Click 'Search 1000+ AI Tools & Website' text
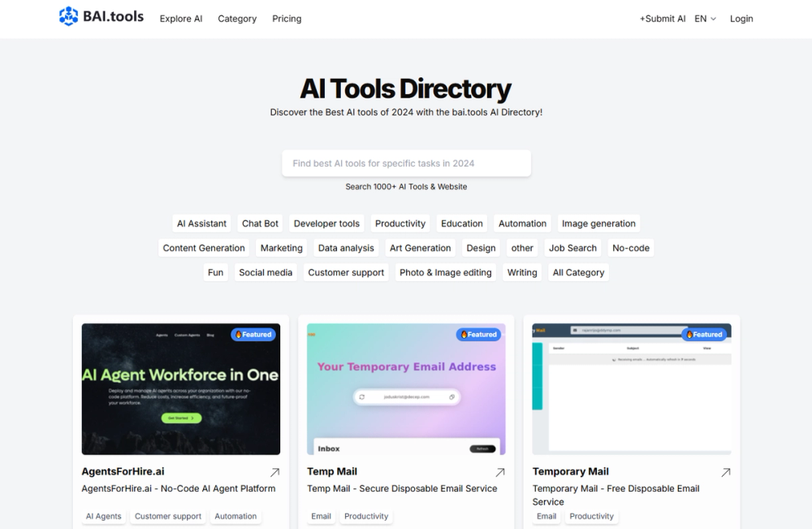The width and height of the screenshot is (812, 529). pyautogui.click(x=407, y=187)
